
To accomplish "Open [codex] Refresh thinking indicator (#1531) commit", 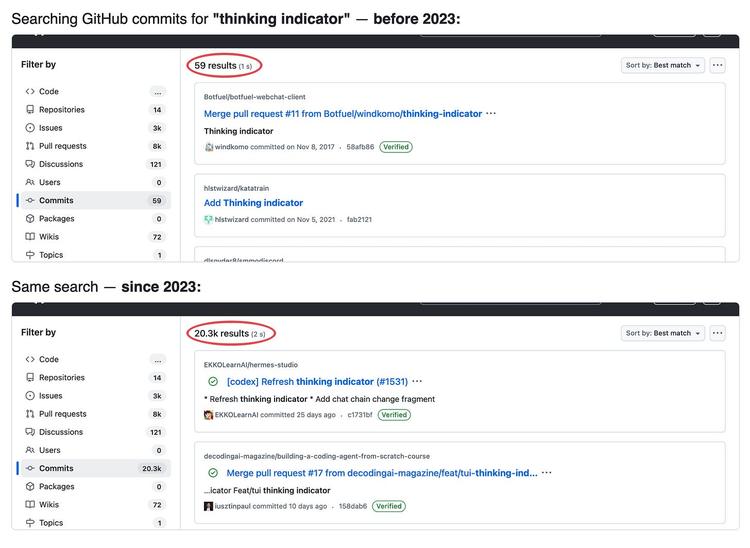I will point(317,382).
